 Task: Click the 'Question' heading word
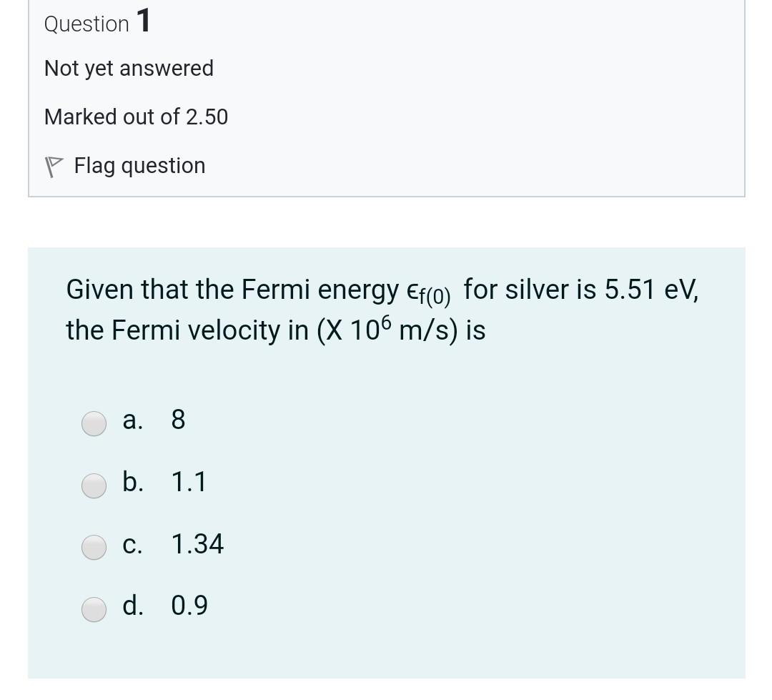[x=86, y=24]
